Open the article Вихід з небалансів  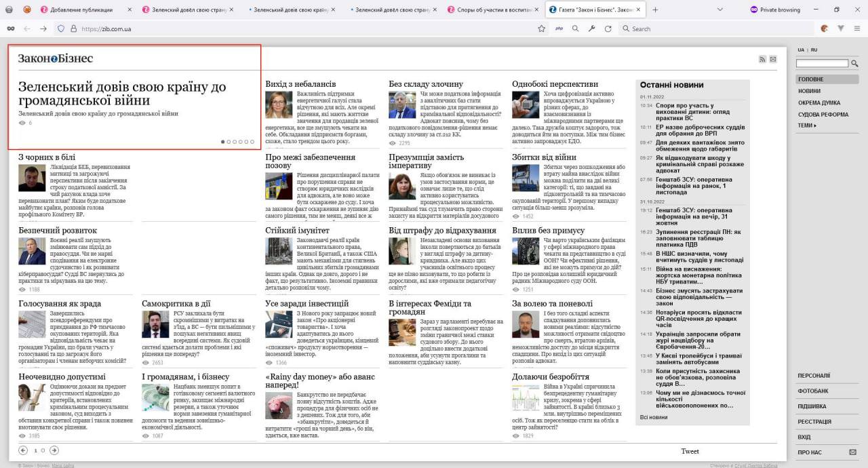click(x=296, y=84)
